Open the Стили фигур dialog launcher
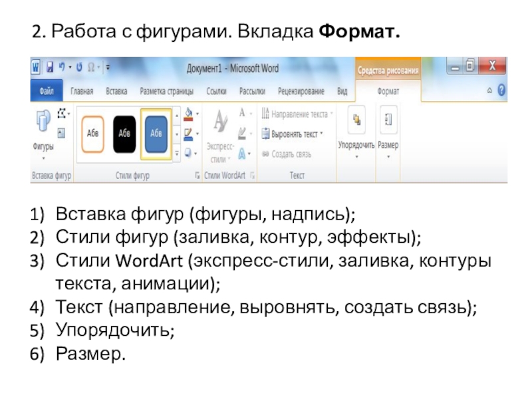Screen dimensions: 532x399 pos(196,176)
